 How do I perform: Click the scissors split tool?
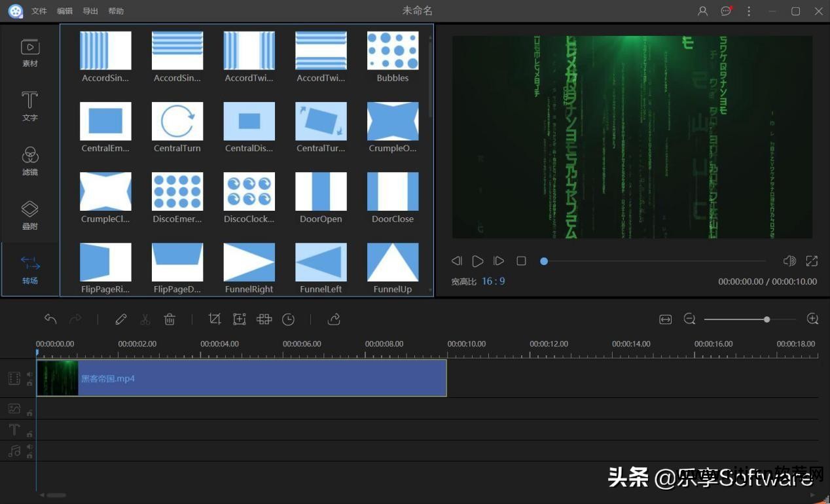(145, 319)
